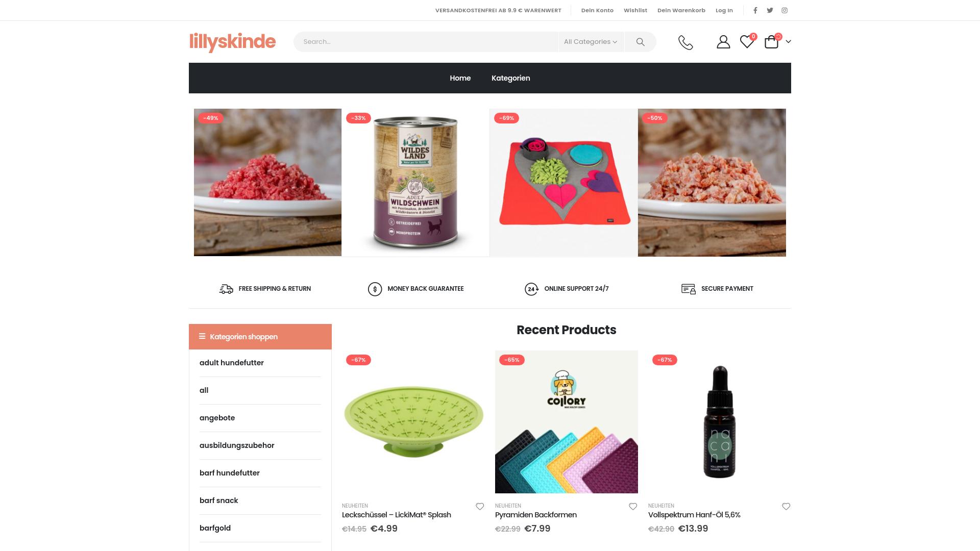980x551 pixels.
Task: Toggle wishlist heart for Pyramiden Backformen
Action: (x=633, y=507)
